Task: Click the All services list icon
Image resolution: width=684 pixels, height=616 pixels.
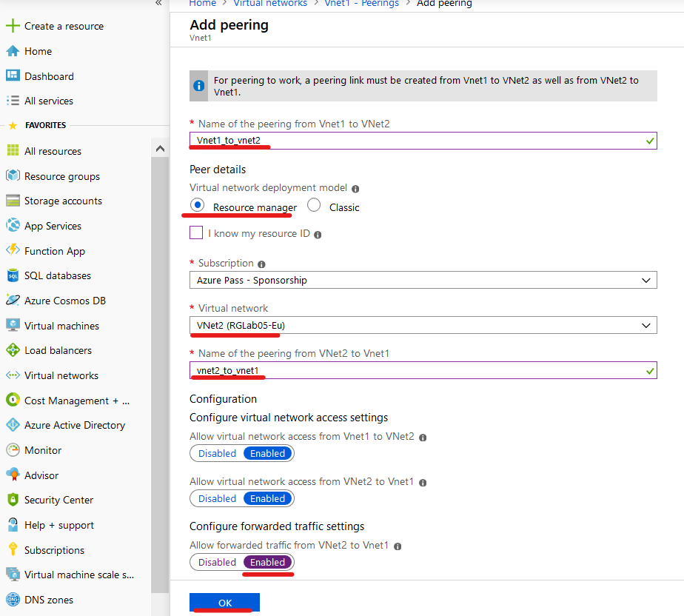Action: 13,101
